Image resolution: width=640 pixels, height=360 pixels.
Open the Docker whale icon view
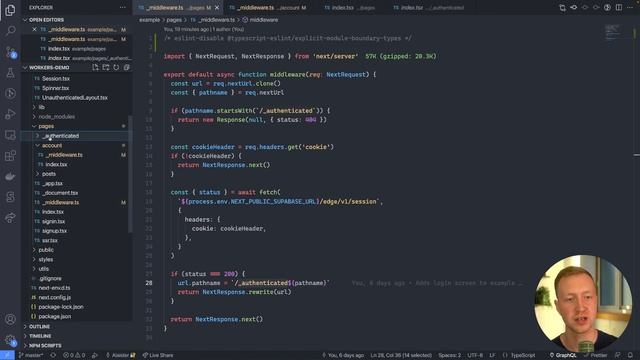click(10, 176)
